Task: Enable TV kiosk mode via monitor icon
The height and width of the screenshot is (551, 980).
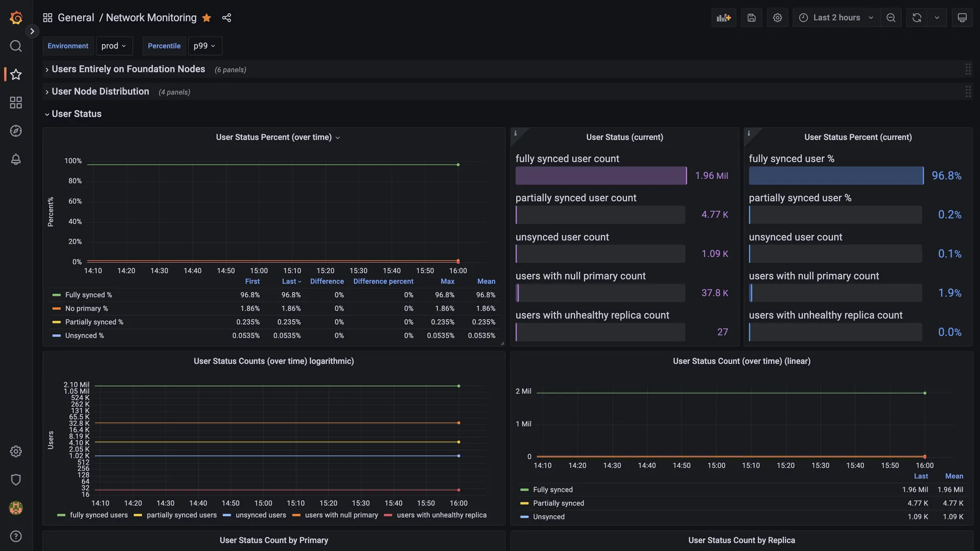Action: click(x=963, y=17)
